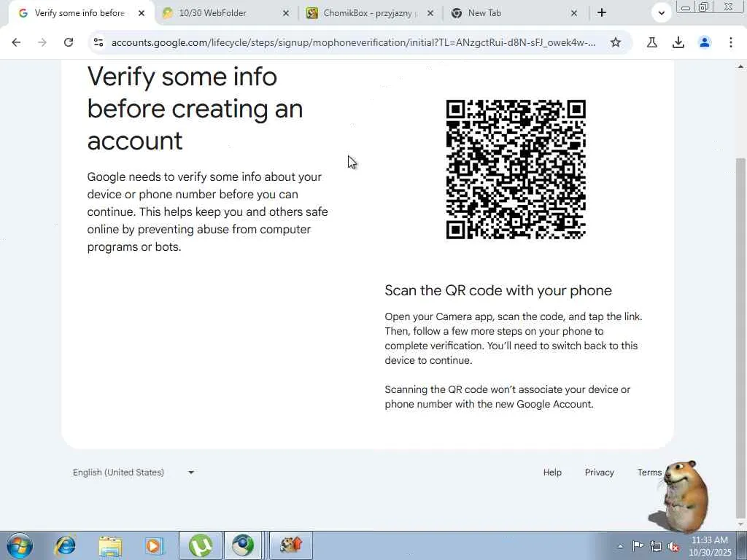Open Windows Explorer folder in taskbar
Viewport: 747px width, 560px height.
tap(111, 545)
